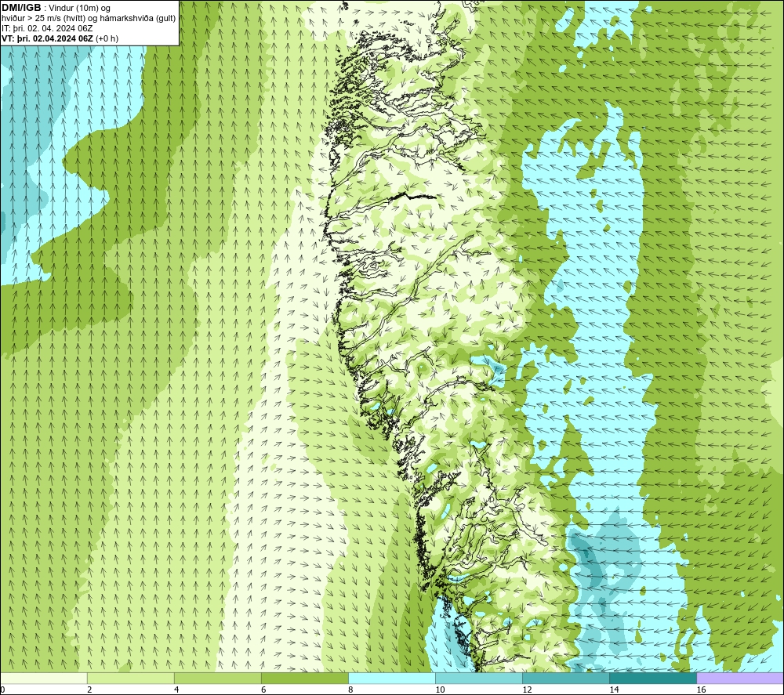Screen dimensions: 784x695
Task: Click the scale label 16
Action: click(x=701, y=690)
